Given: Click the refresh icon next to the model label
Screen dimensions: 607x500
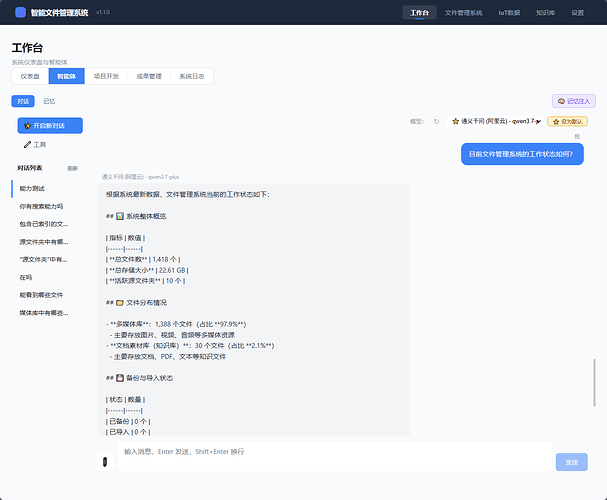Looking at the screenshot, I should pos(436,122).
